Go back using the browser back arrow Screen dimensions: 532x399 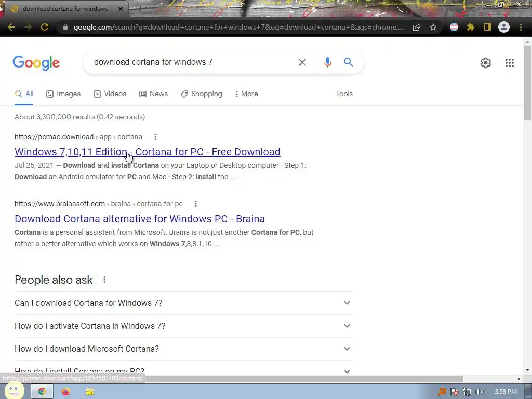(x=11, y=27)
